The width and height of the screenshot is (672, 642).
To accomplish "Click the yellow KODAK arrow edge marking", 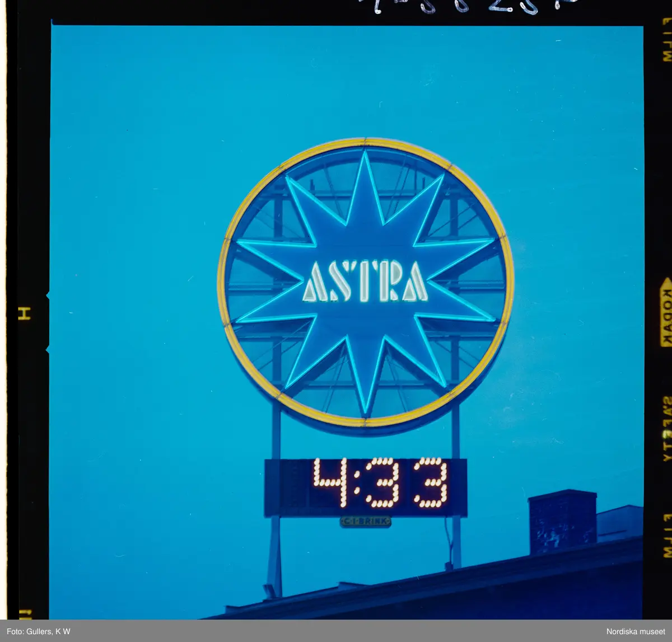I will pyautogui.click(x=666, y=312).
